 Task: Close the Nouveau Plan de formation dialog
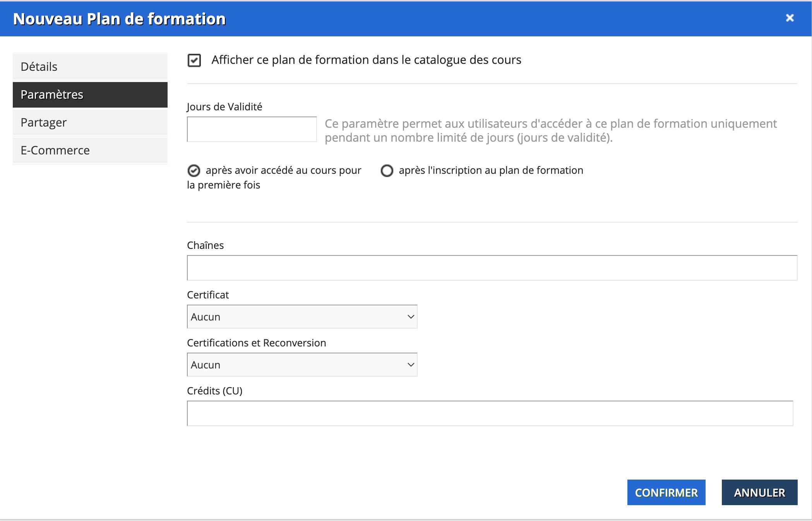790,18
